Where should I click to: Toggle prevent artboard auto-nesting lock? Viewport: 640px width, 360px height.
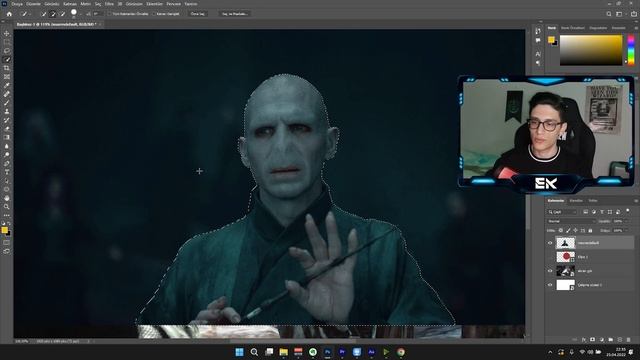pos(583,231)
